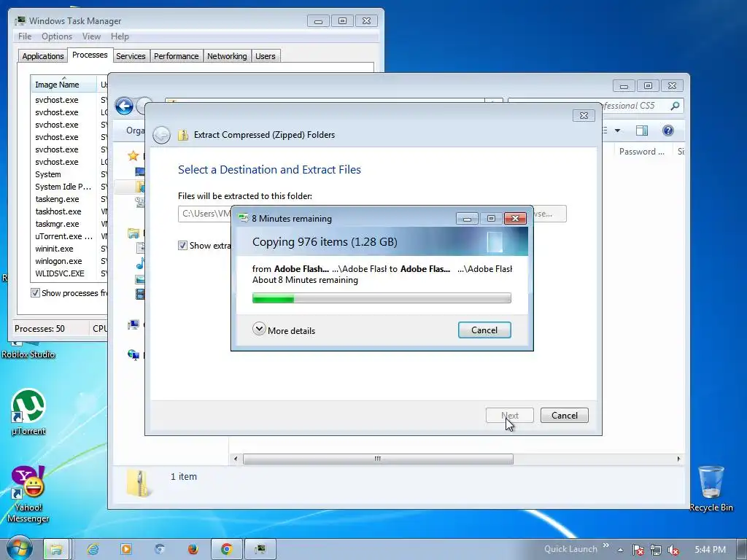
Task: Toggle Show extracted files checkbox
Action: coord(182,245)
